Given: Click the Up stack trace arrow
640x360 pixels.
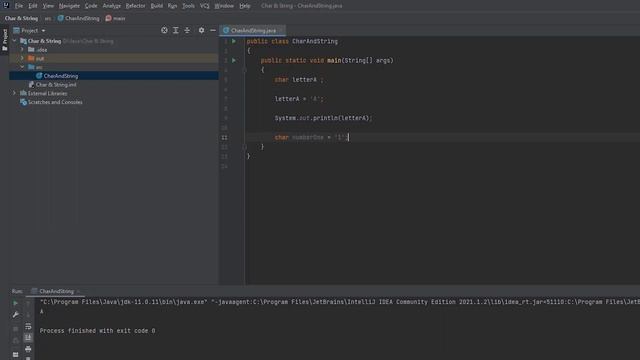Looking at the screenshot, I should 28,303.
